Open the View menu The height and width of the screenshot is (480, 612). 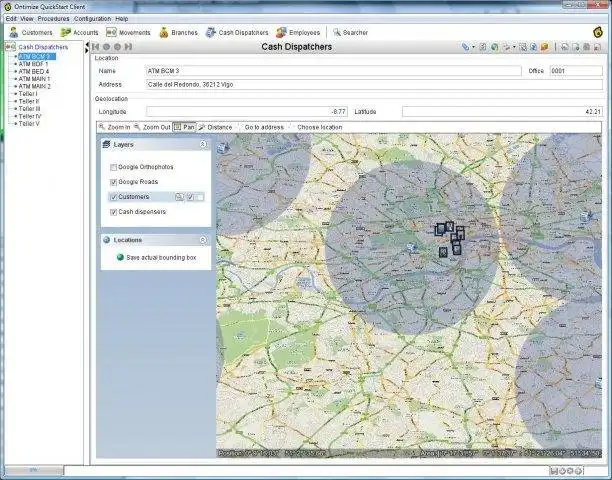pos(27,19)
